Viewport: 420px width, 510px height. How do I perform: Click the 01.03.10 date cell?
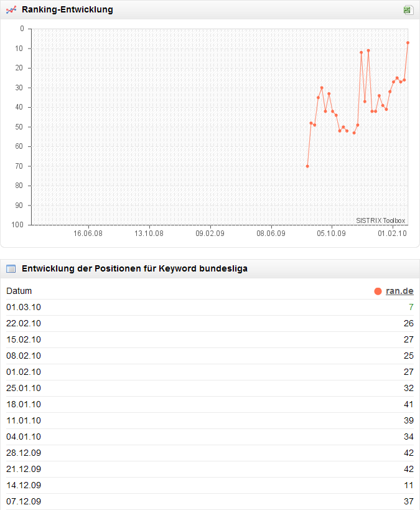point(24,307)
